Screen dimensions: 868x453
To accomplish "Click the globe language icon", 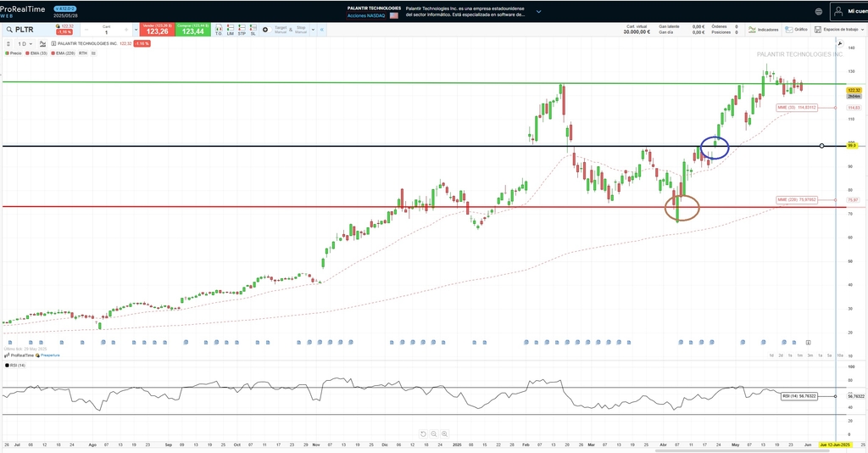I will point(818,12).
